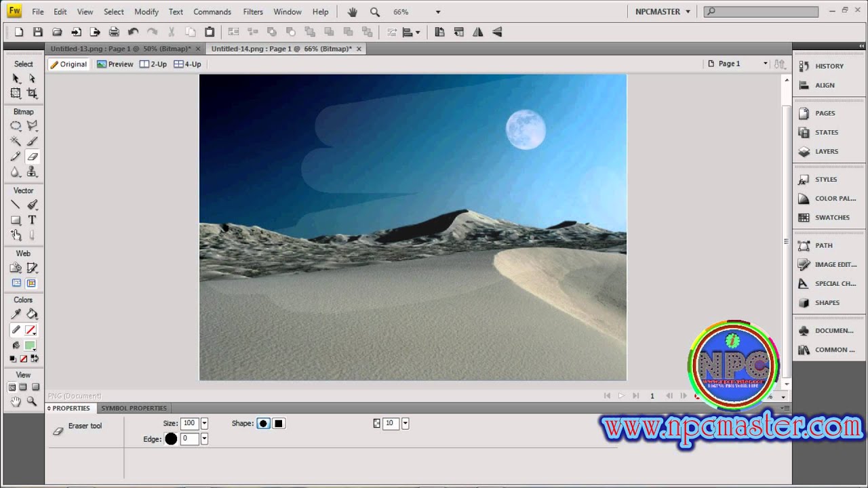Image resolution: width=868 pixels, height=488 pixels.
Task: Select the Crop tool
Action: [32, 94]
